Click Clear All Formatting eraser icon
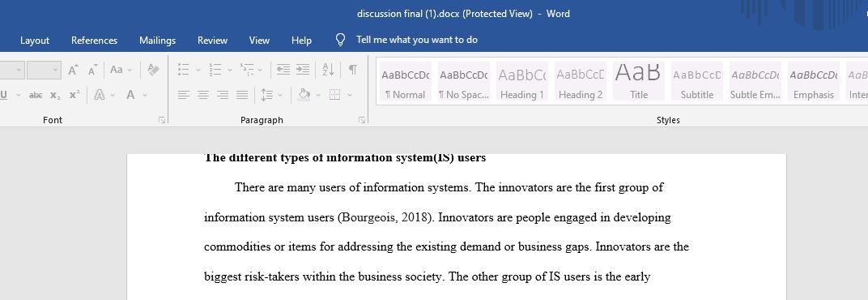868x300 pixels. coord(153,70)
